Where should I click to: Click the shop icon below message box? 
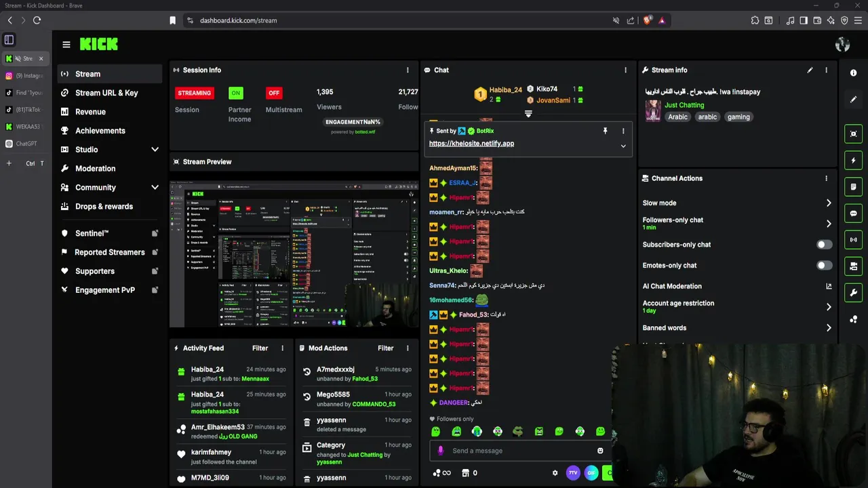tap(465, 473)
